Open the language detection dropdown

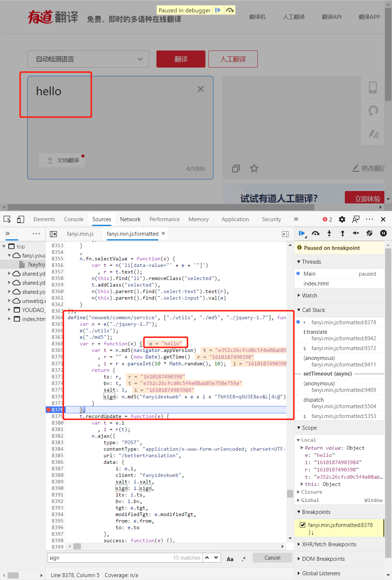(88, 59)
